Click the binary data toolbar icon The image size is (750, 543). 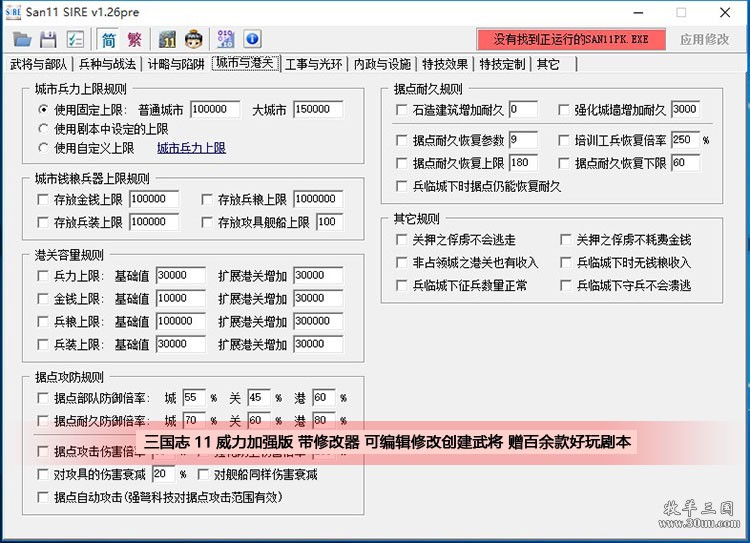pyautogui.click(x=225, y=39)
